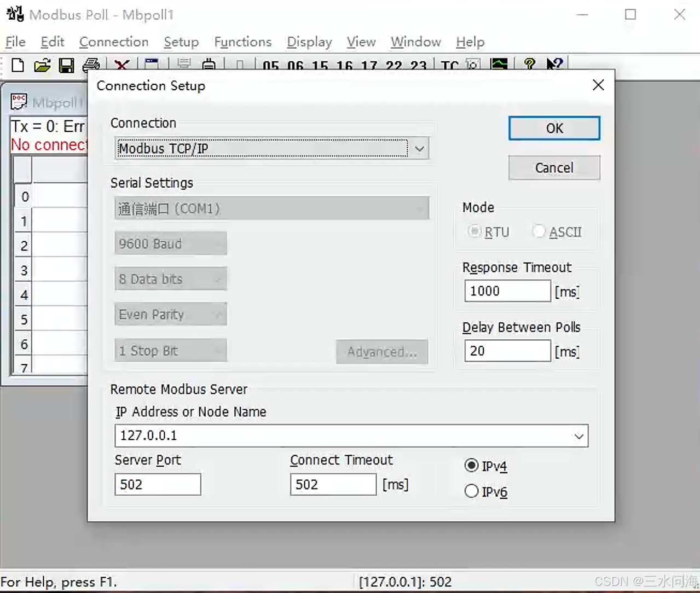Screen dimensions: 700x593
Task: Open the Functions menu
Action: [x=243, y=42]
